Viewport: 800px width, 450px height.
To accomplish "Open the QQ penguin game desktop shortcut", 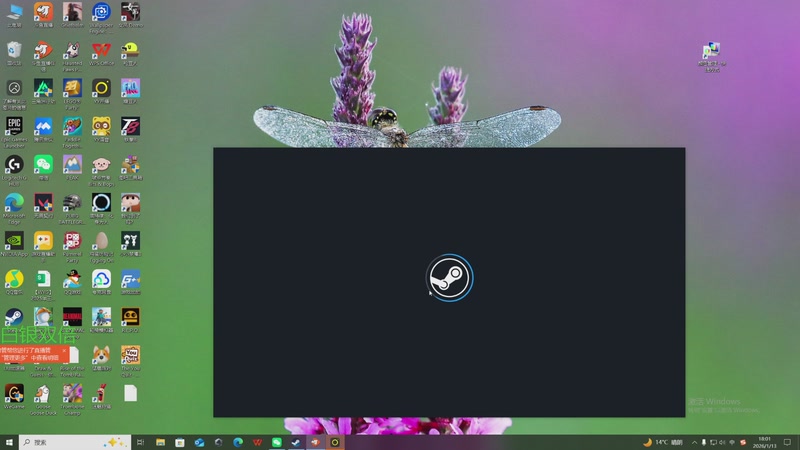I will (x=72, y=283).
